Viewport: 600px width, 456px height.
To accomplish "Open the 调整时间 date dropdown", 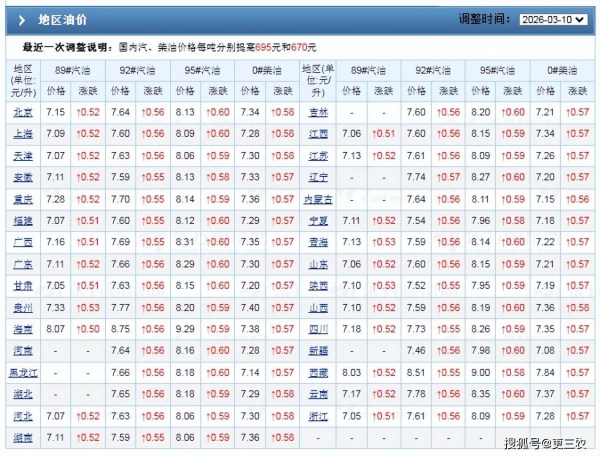I will (553, 19).
